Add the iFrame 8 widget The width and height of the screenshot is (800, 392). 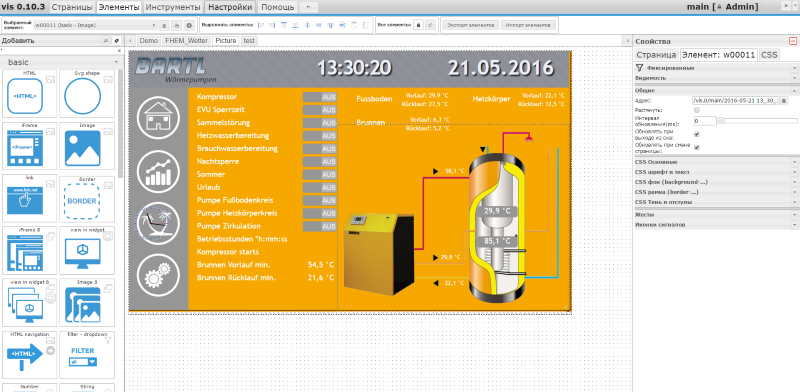click(30, 251)
